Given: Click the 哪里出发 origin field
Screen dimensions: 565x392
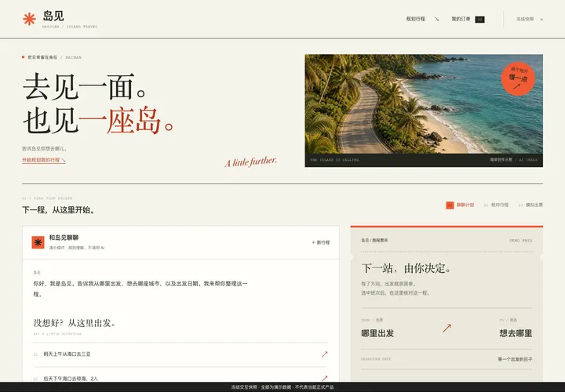Looking at the screenshot, I should click(377, 333).
